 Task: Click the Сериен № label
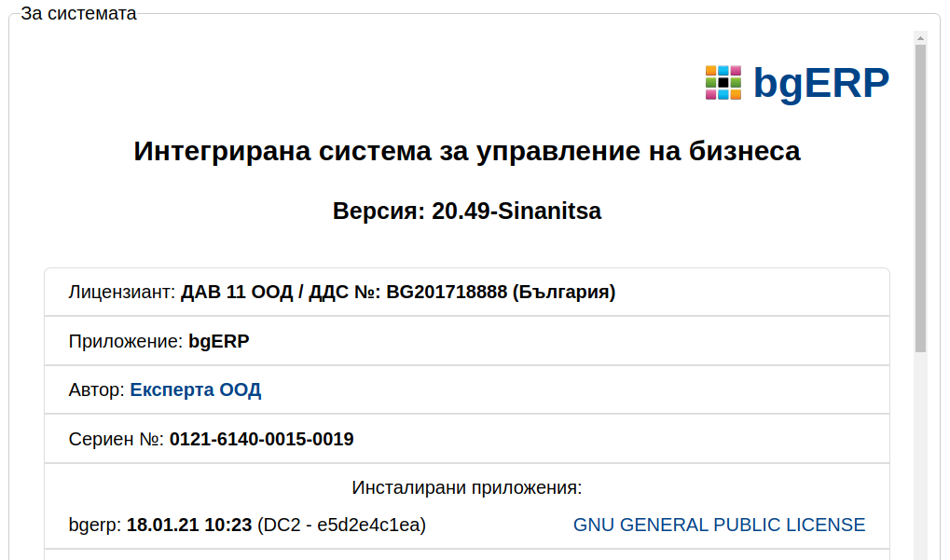116,439
